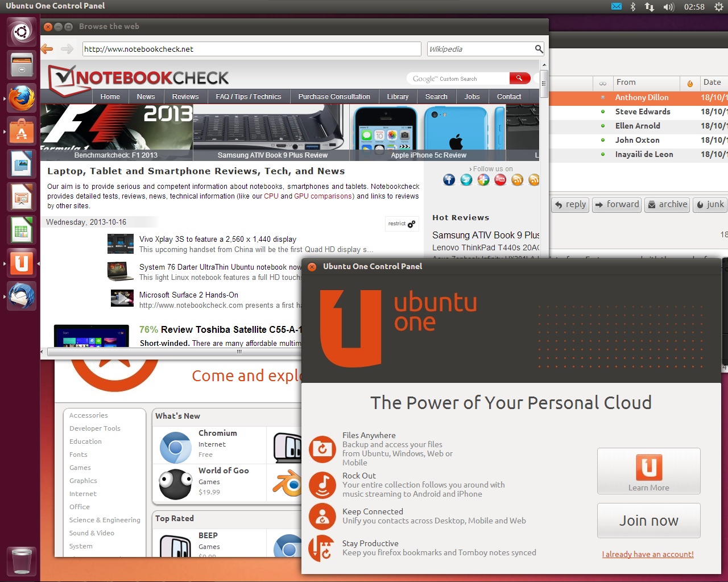Click the Rock Out music icon
Screen dimensions: 728x582
pyautogui.click(x=322, y=485)
